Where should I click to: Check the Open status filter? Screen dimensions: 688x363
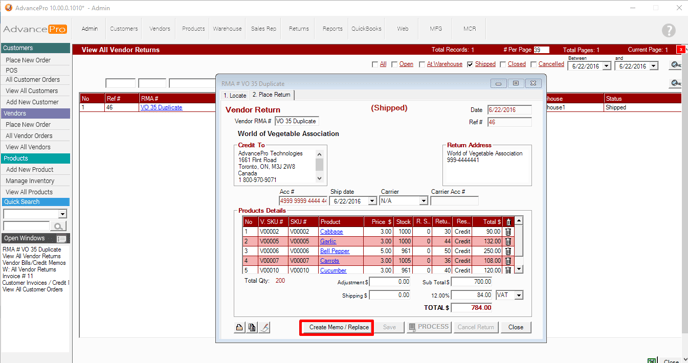point(394,64)
